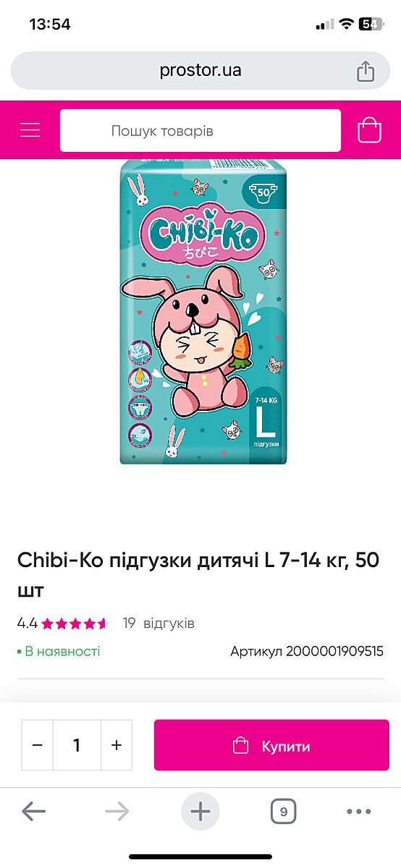Tap the prostor.ua address bar
The height and width of the screenshot is (868, 401).
click(x=200, y=71)
